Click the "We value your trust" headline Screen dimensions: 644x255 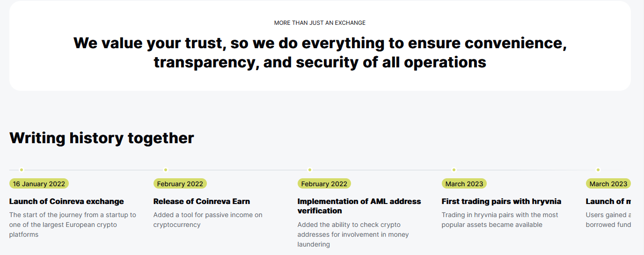(x=320, y=52)
